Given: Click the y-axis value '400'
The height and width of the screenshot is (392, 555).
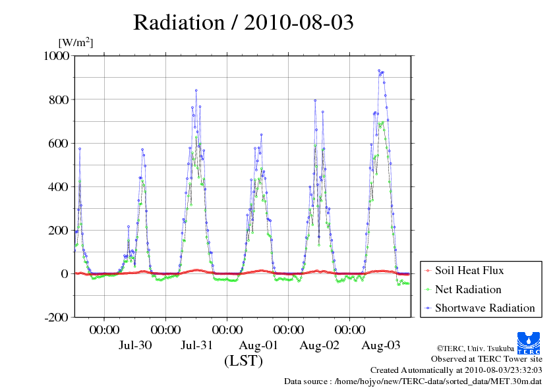Looking at the screenshot, I should click(x=59, y=186).
